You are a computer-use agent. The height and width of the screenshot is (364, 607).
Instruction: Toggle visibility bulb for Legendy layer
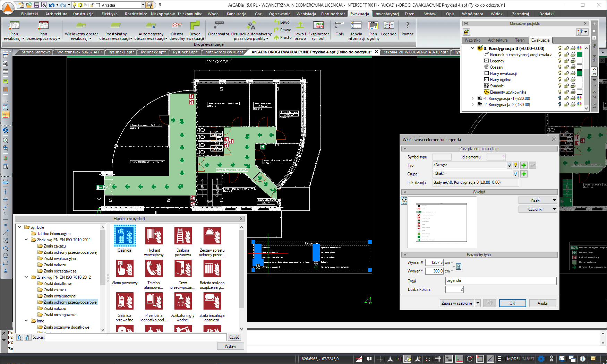tap(559, 61)
